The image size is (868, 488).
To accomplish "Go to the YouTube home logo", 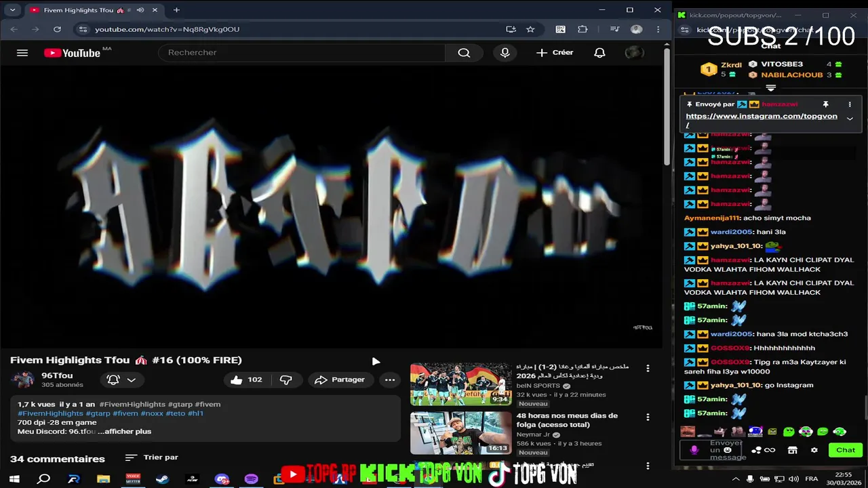I will 73,53.
